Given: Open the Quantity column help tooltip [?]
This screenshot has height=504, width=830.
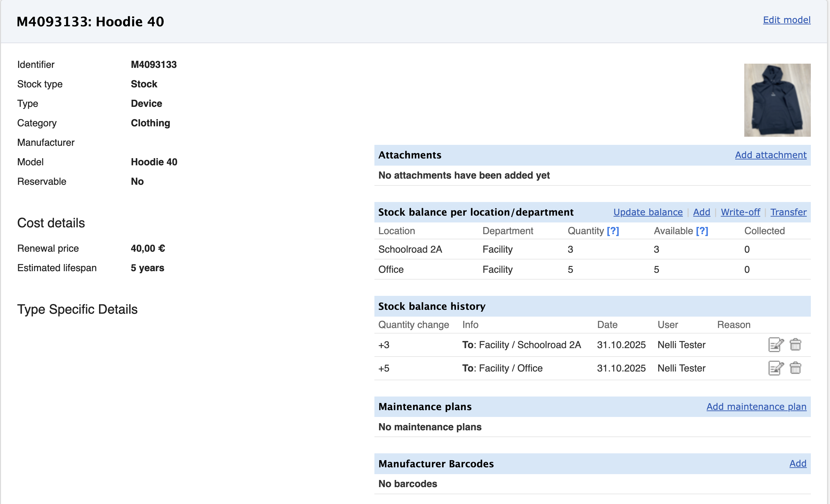Looking at the screenshot, I should [613, 231].
